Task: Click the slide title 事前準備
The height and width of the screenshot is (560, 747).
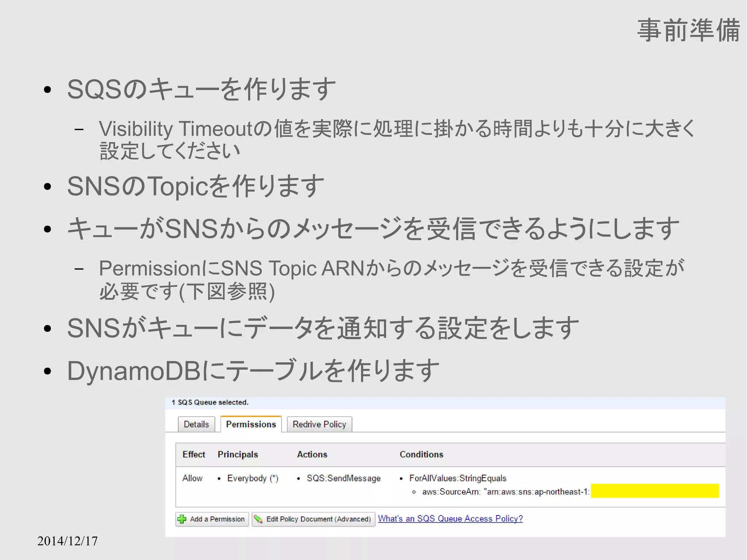Action: pos(689,31)
